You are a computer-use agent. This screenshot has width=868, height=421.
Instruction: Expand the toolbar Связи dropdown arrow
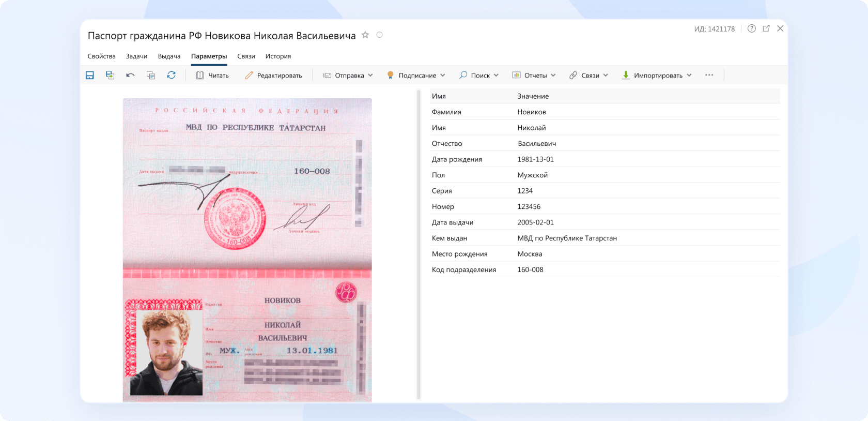(x=606, y=75)
